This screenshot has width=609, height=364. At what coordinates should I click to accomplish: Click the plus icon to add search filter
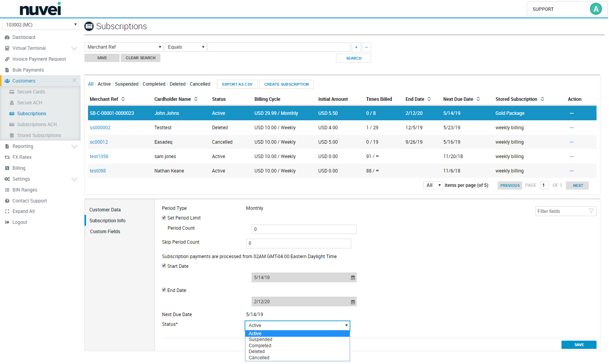356,47
